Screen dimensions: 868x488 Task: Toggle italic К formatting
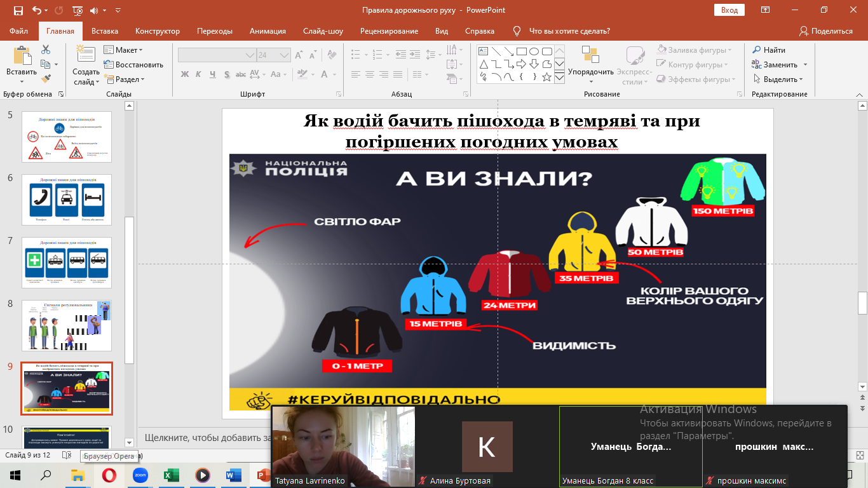(x=199, y=74)
